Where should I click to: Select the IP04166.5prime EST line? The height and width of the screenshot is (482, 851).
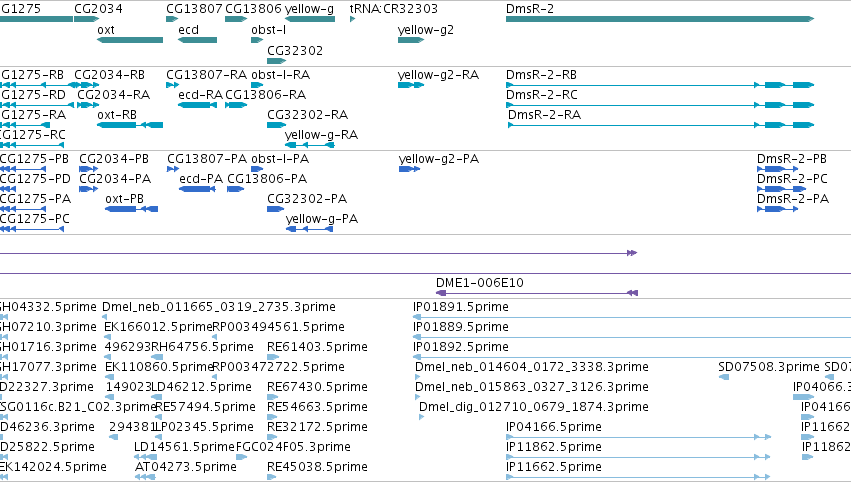tap(638, 437)
